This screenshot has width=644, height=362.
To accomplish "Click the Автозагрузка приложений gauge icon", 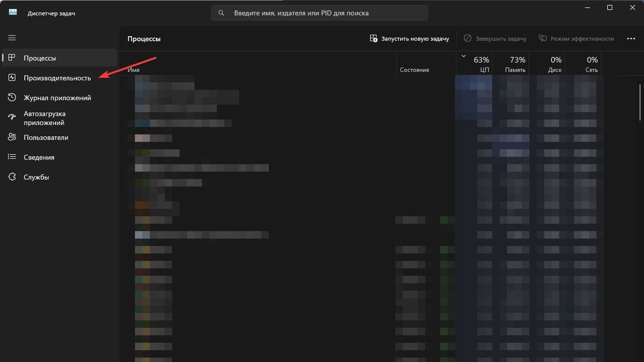I will pyautogui.click(x=12, y=118).
